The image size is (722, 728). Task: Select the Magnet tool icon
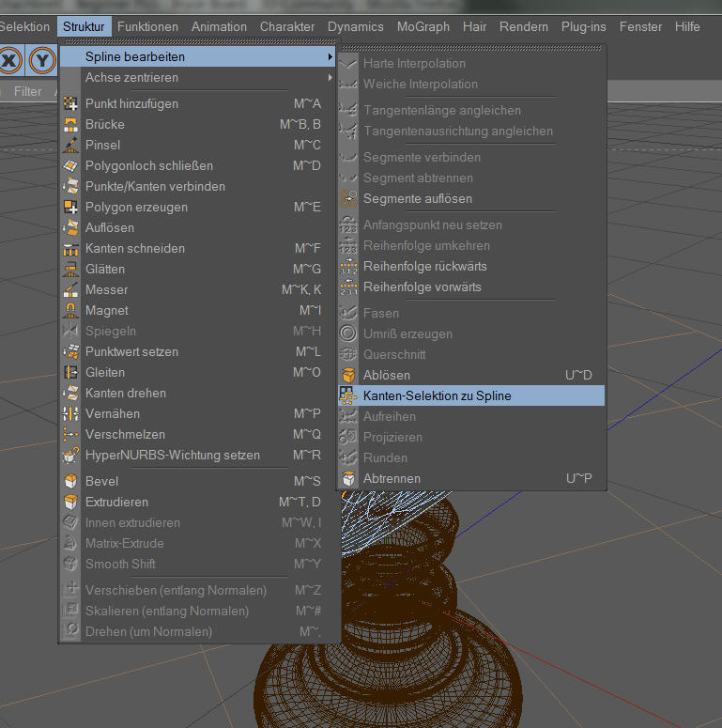click(x=70, y=310)
